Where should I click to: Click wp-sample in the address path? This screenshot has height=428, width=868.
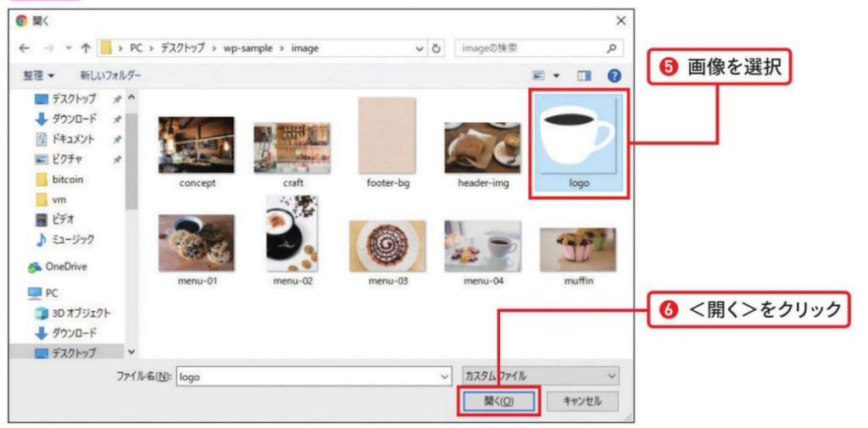249,48
